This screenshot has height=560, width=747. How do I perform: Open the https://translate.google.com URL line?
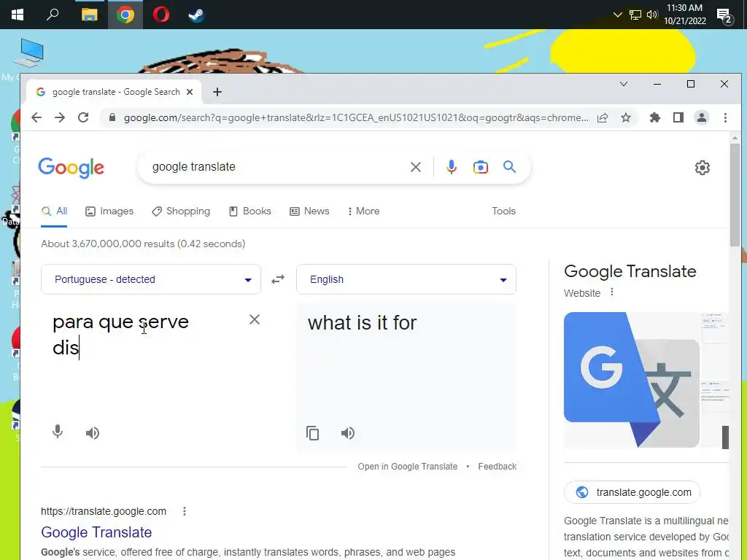[x=104, y=511]
